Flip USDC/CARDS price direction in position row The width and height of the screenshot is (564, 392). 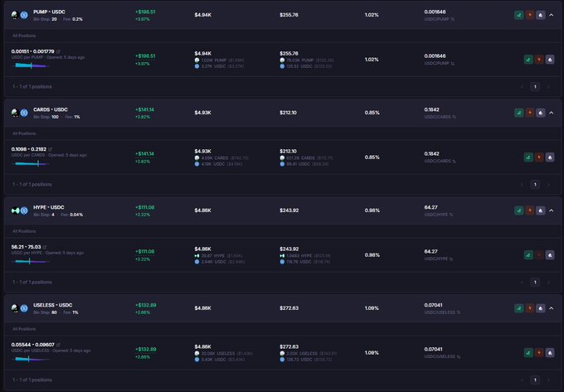(454, 162)
